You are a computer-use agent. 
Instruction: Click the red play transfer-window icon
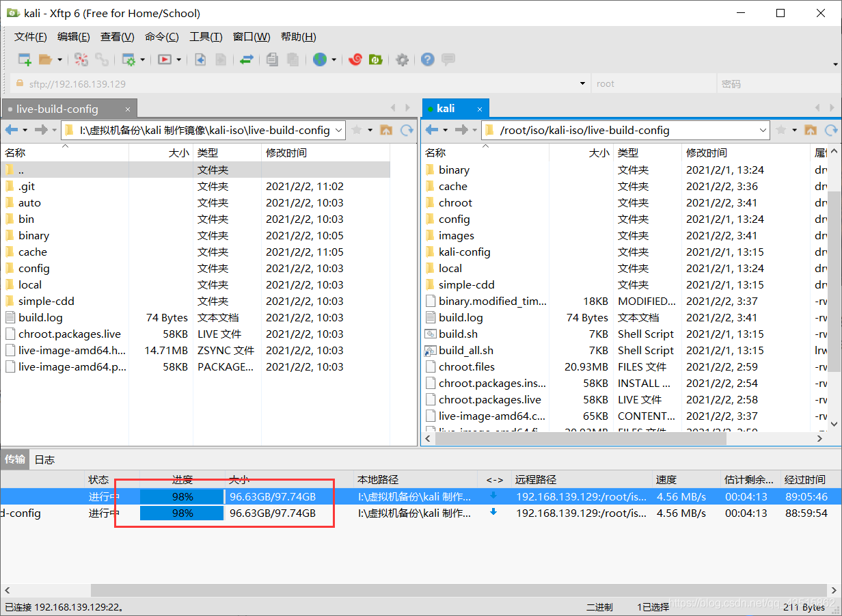pos(165,59)
